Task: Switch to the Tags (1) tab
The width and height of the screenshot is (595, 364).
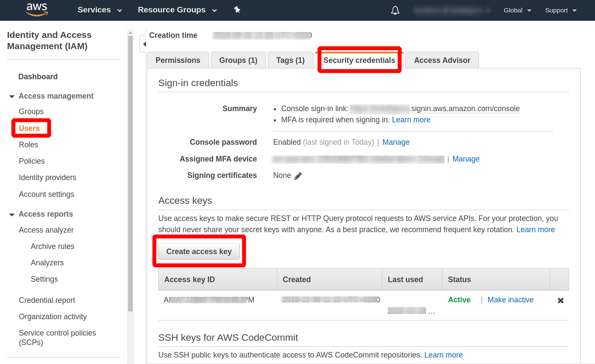Action: pyautogui.click(x=291, y=60)
